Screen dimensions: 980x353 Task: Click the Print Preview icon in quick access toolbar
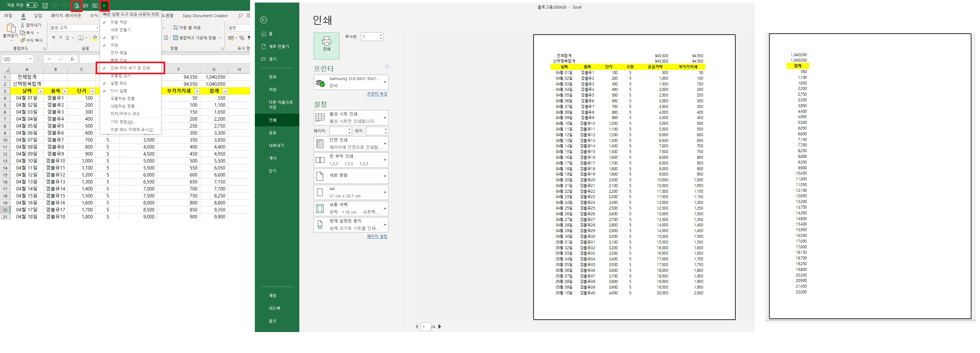click(77, 6)
